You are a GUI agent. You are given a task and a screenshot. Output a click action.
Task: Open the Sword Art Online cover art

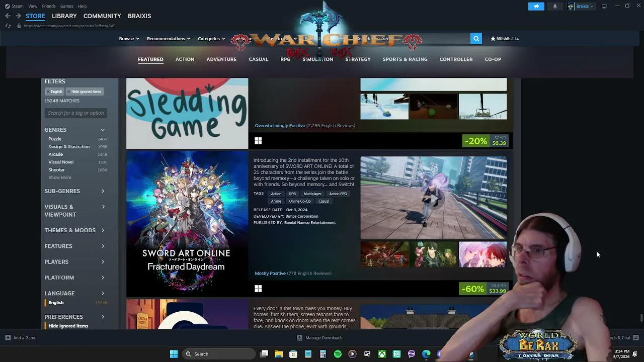pyautogui.click(x=187, y=224)
